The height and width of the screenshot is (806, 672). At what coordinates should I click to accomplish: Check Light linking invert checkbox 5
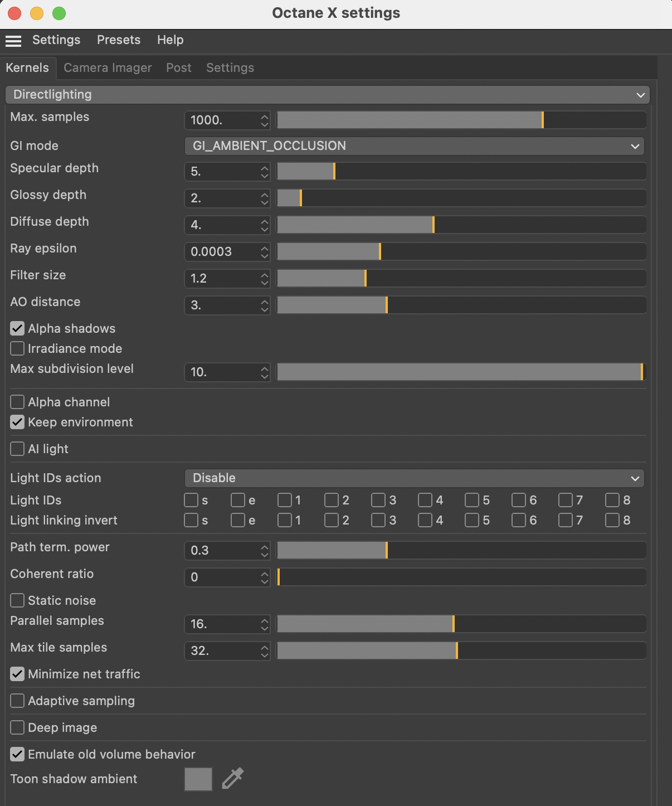[472, 520]
